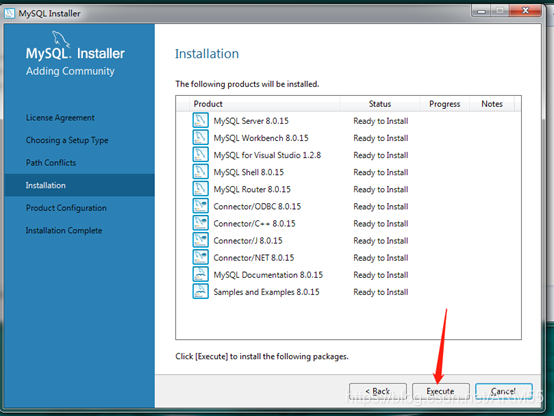Close the MySQL Installer window

tap(525, 11)
